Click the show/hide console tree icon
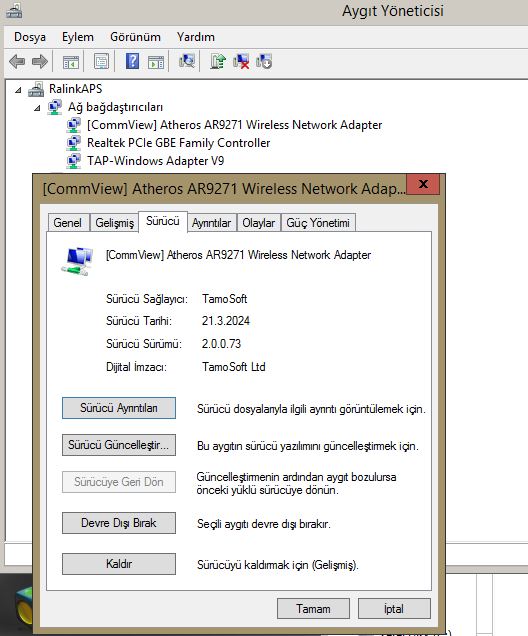The image size is (528, 636). (71, 62)
